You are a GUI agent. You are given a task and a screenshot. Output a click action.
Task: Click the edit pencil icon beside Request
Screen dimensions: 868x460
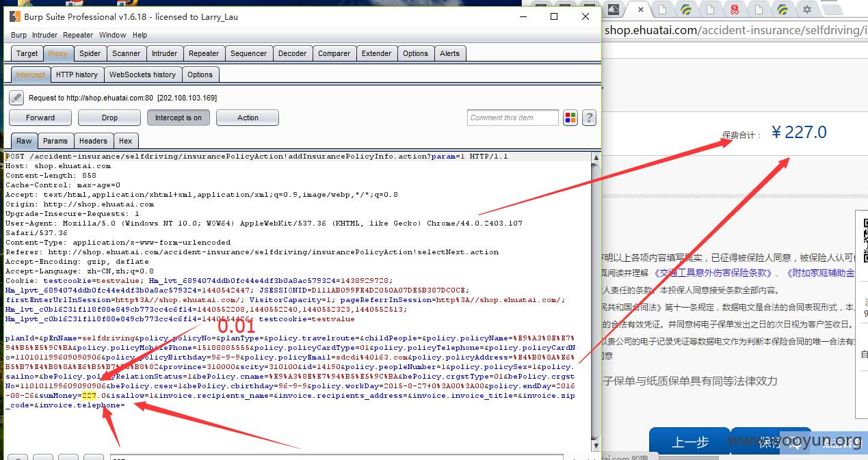point(16,98)
